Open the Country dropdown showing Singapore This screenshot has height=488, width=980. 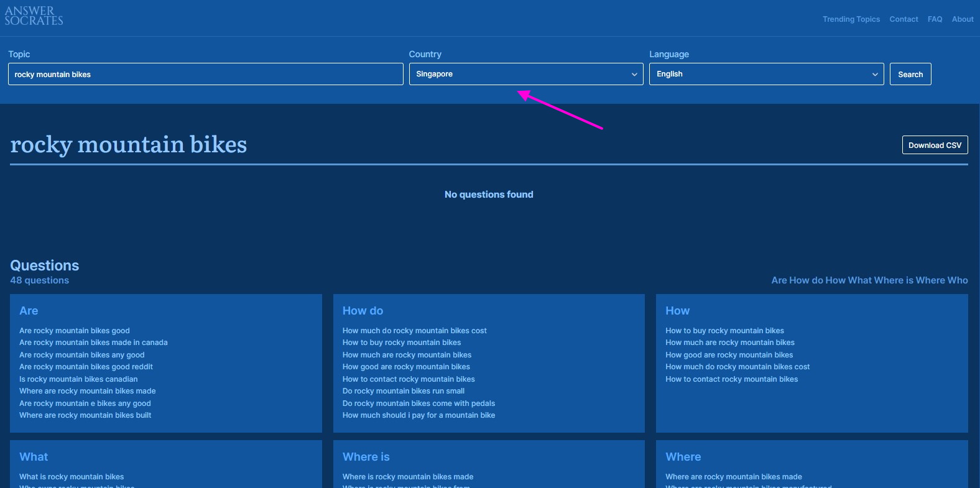526,74
